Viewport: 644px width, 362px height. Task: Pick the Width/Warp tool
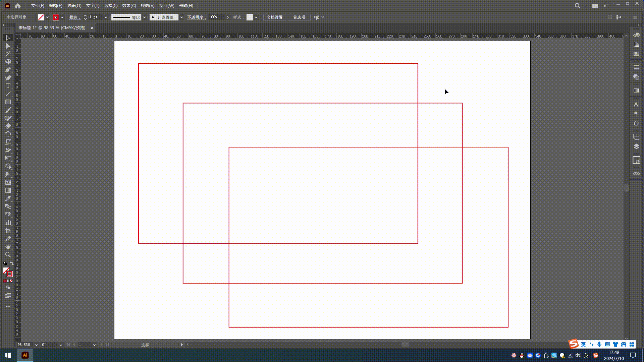coord(8,150)
